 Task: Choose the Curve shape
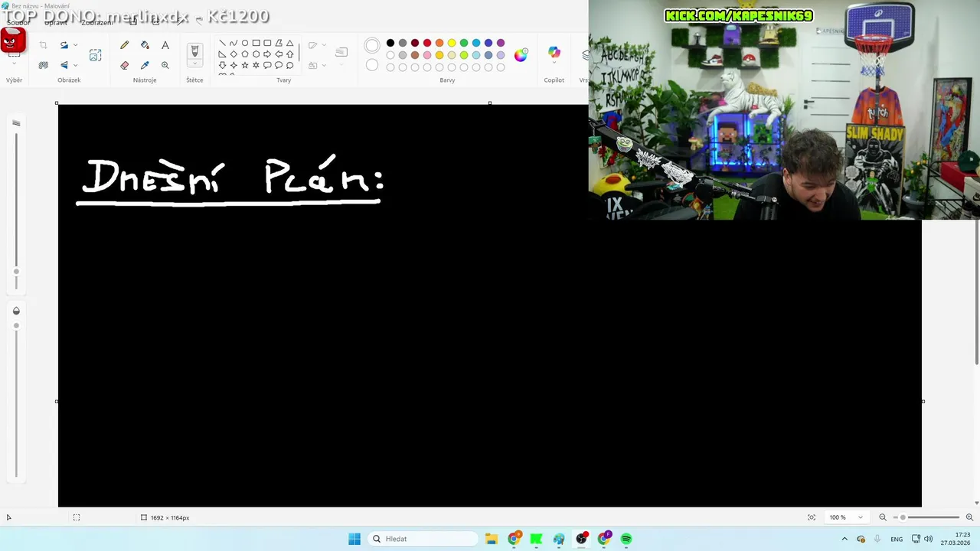tap(234, 43)
